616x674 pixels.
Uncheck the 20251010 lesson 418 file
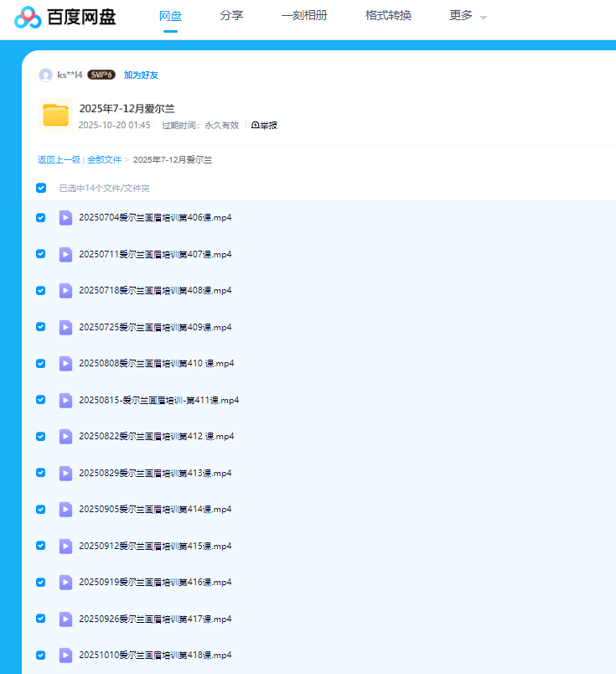point(41,655)
